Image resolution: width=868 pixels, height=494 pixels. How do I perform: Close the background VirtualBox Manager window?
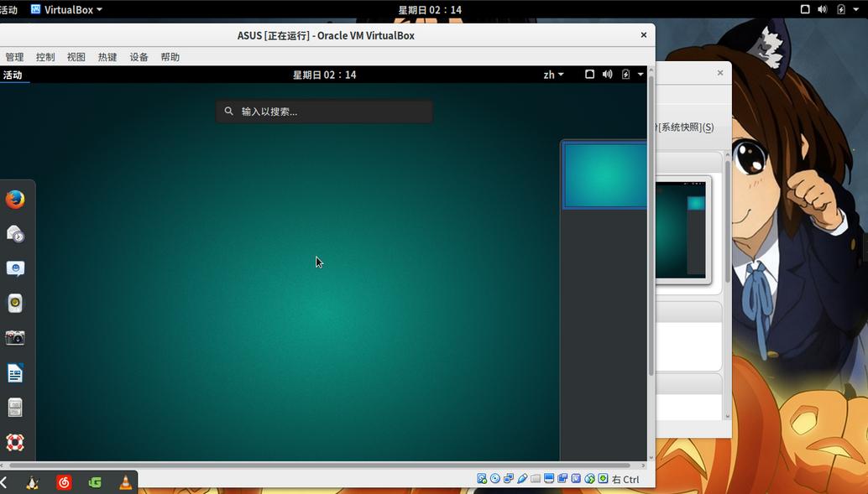[x=720, y=72]
